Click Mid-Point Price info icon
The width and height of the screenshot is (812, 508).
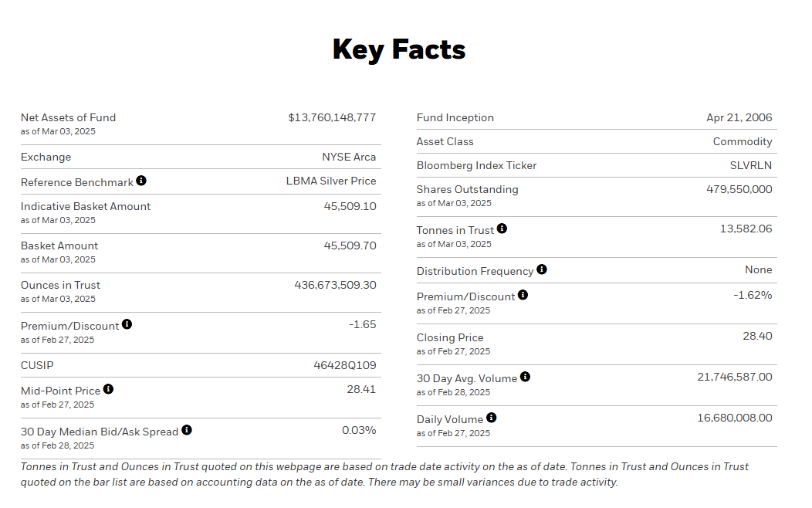tap(108, 389)
